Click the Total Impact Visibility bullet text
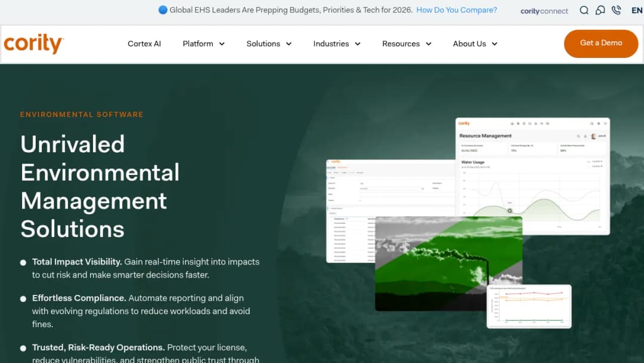 click(146, 268)
